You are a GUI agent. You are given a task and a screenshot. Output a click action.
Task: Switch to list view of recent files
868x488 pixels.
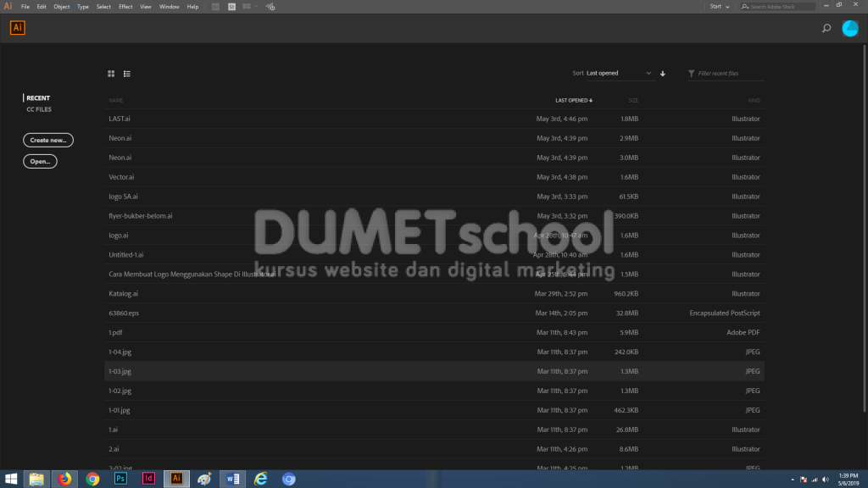[127, 74]
